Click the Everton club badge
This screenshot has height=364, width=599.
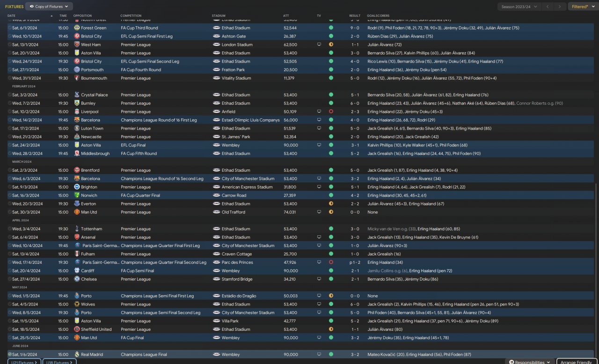pos(77,204)
